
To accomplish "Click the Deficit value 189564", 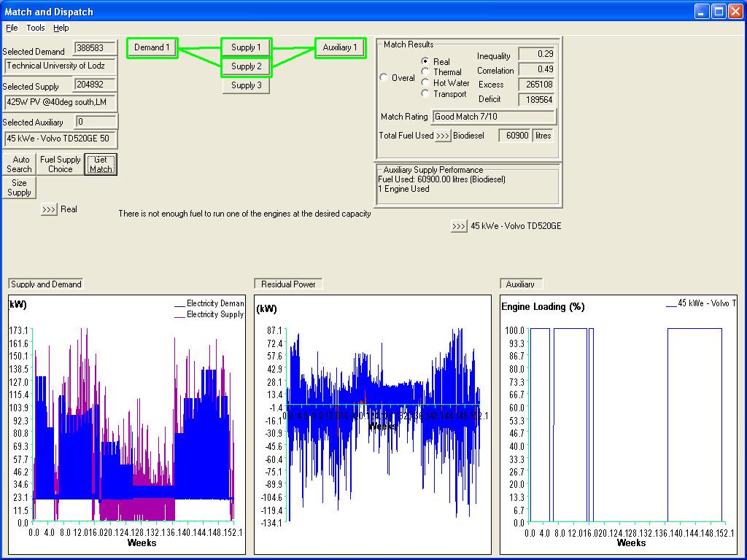I will (537, 100).
